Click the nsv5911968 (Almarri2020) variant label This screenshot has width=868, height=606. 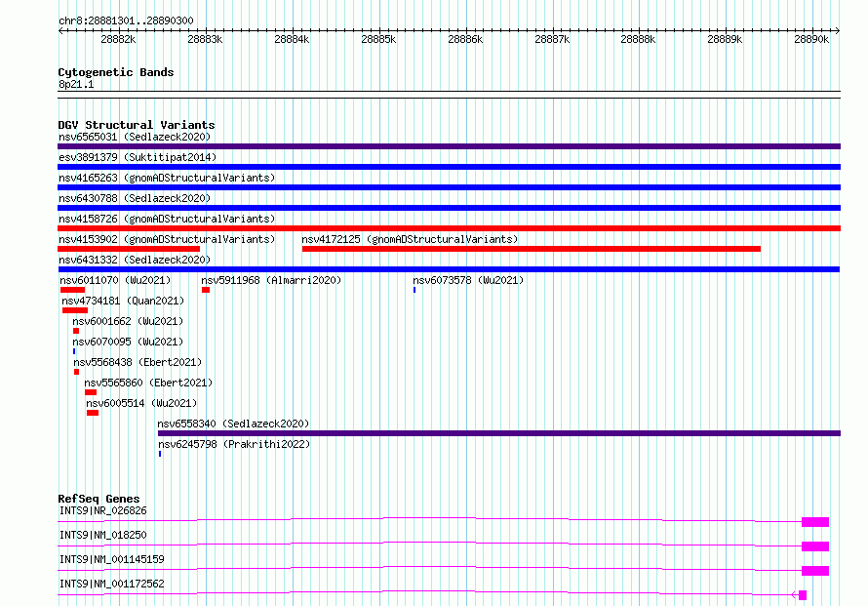click(x=271, y=280)
